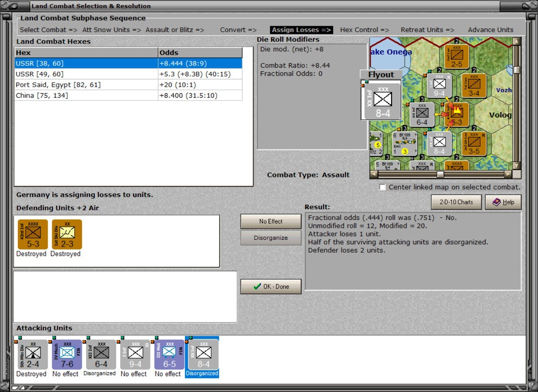Select the 3-4 cavalry counter on map
The height and width of the screenshot is (392, 538).
(x=474, y=85)
